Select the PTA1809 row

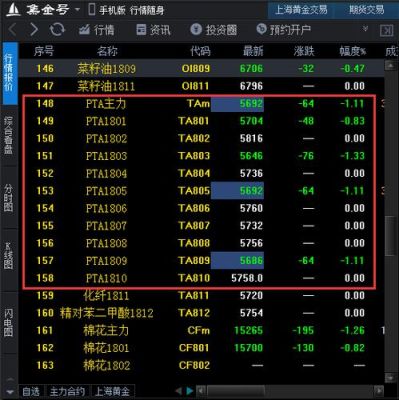[x=201, y=261]
